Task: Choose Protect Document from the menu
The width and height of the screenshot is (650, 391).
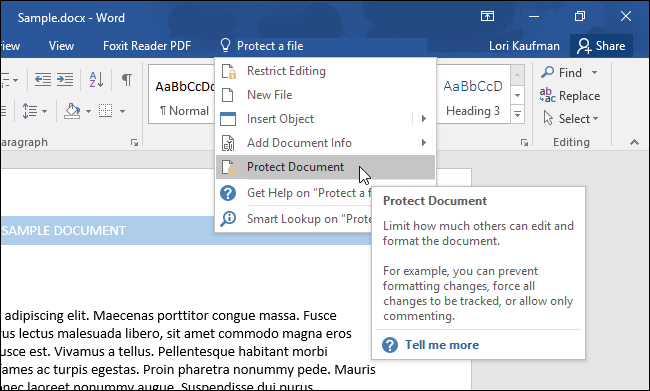Action: [x=325, y=167]
